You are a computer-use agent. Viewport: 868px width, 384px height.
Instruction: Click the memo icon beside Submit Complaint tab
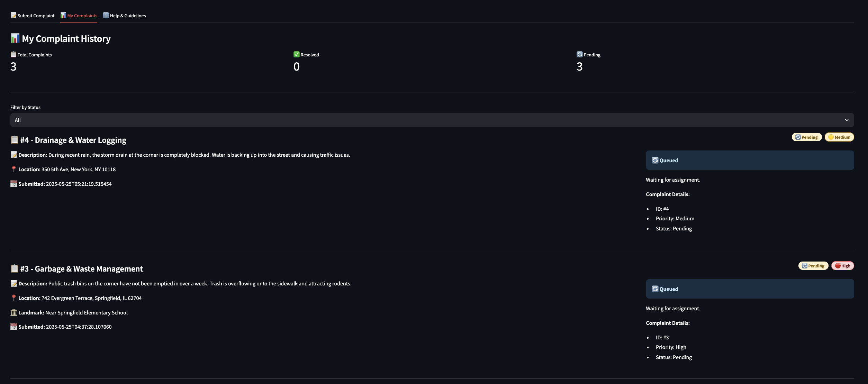coord(13,15)
